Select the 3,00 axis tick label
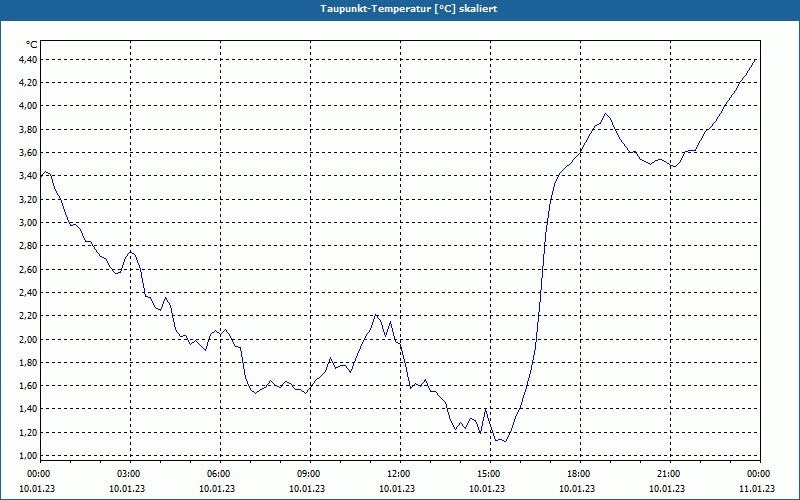The height and width of the screenshot is (500, 800). click(28, 222)
